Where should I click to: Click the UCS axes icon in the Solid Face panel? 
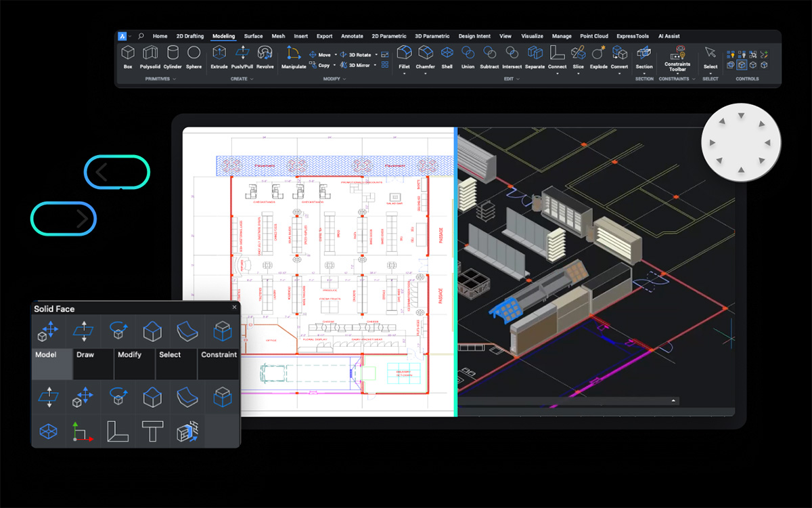pos(83,431)
